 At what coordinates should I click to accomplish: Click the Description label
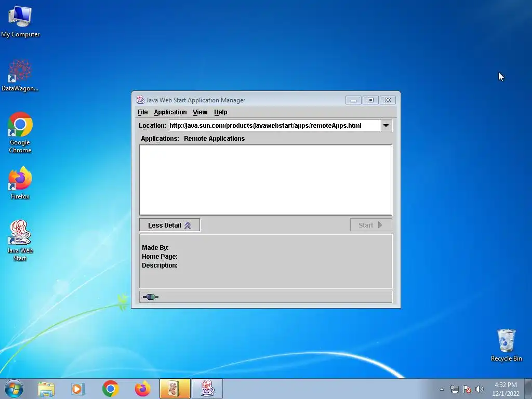click(x=159, y=265)
